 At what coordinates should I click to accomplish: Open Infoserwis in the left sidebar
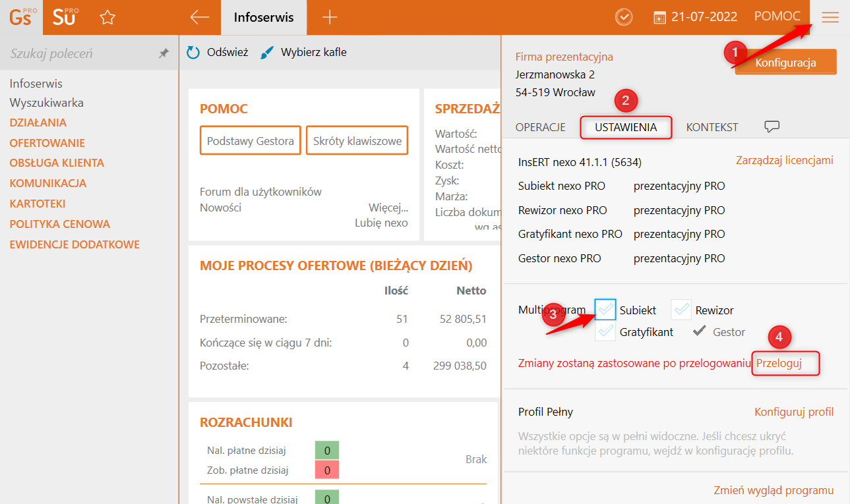click(36, 84)
